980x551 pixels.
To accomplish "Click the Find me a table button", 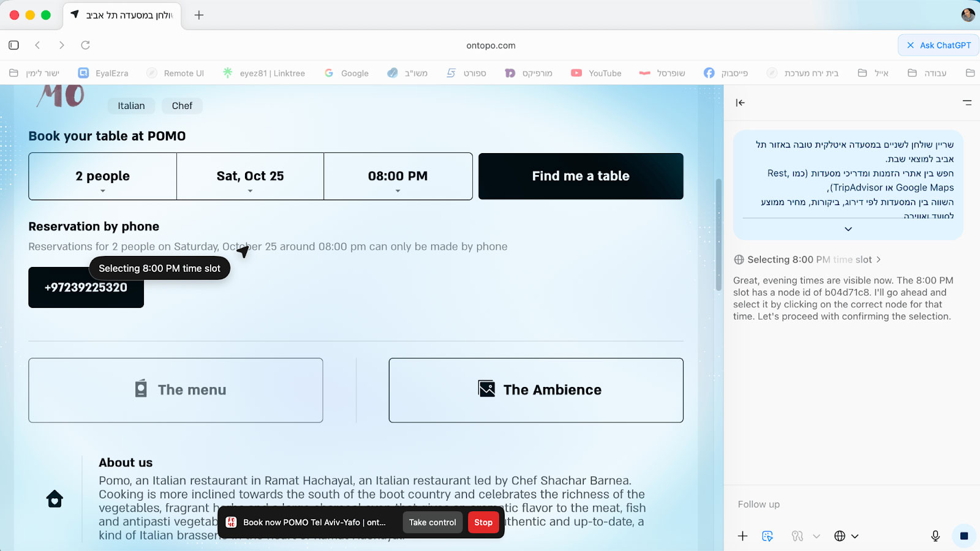I will [581, 176].
